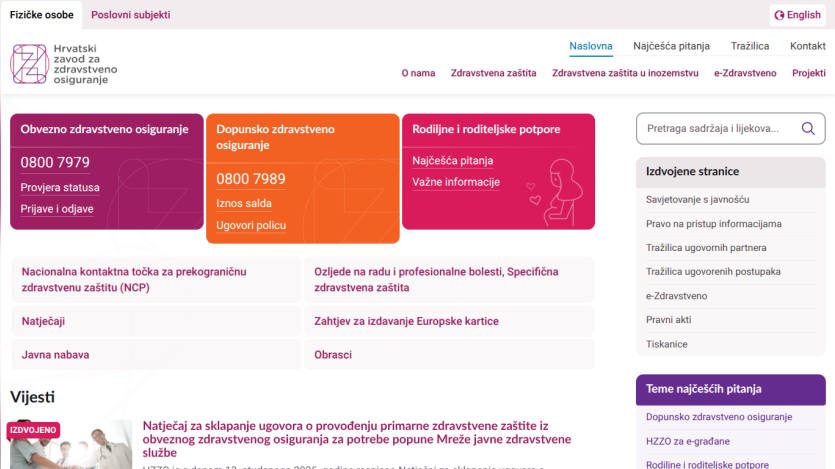Open Ugovori policu link

[251, 226]
